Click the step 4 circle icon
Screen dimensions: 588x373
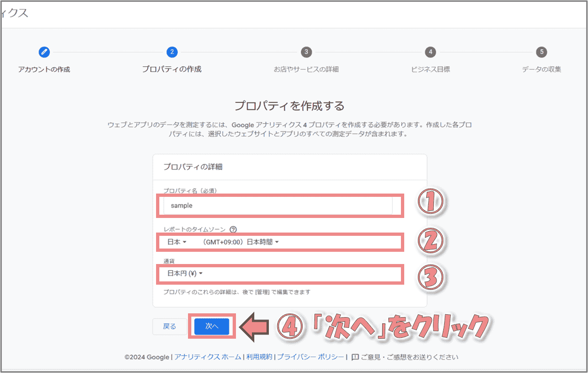430,52
